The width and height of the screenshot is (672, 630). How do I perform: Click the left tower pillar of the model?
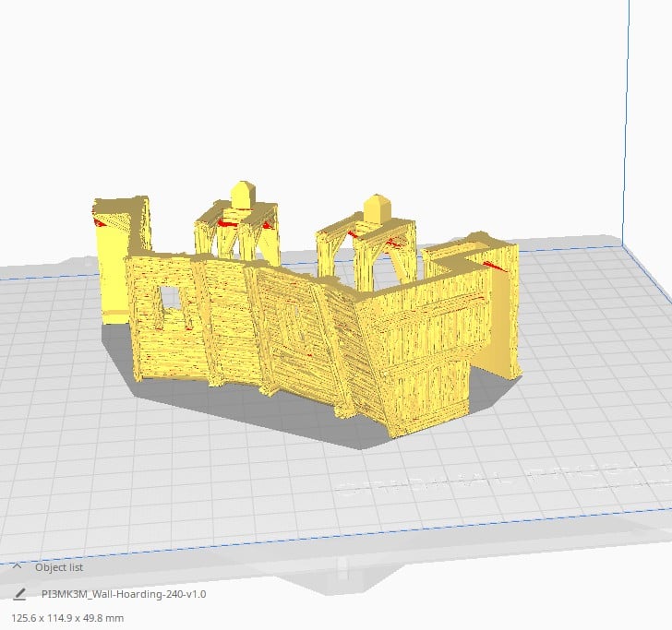click(x=113, y=267)
